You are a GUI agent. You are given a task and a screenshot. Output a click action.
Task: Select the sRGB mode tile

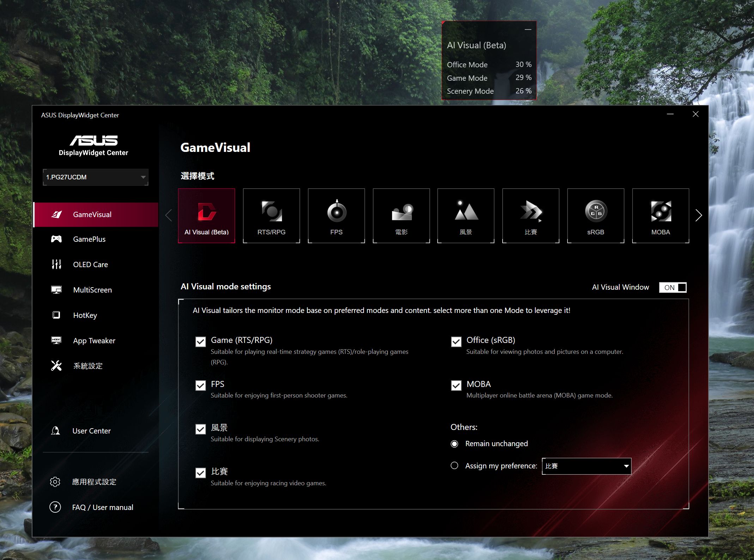click(595, 215)
